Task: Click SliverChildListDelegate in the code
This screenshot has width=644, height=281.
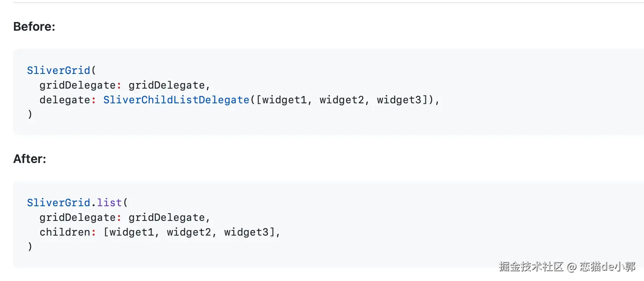Action: pos(176,100)
